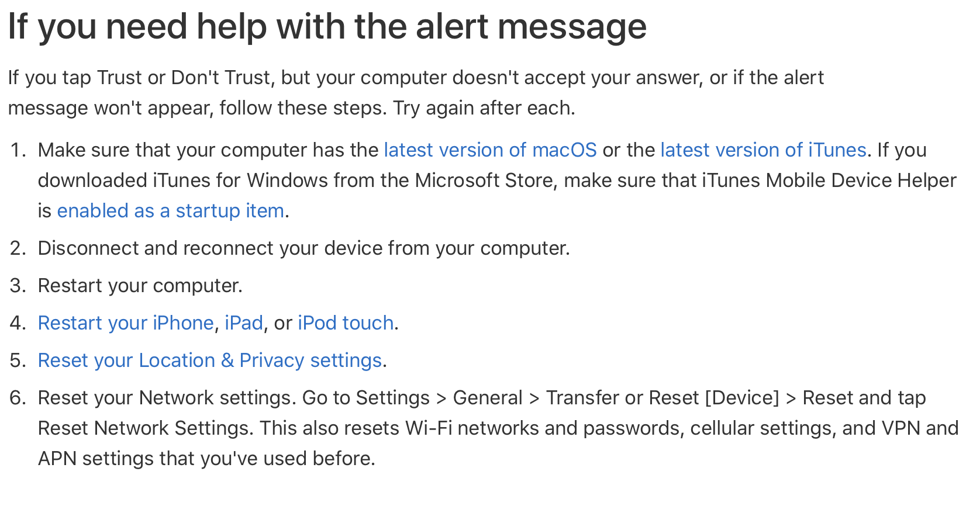Open the latest version of iTunes link
This screenshot has height=506, width=980.
click(x=763, y=150)
